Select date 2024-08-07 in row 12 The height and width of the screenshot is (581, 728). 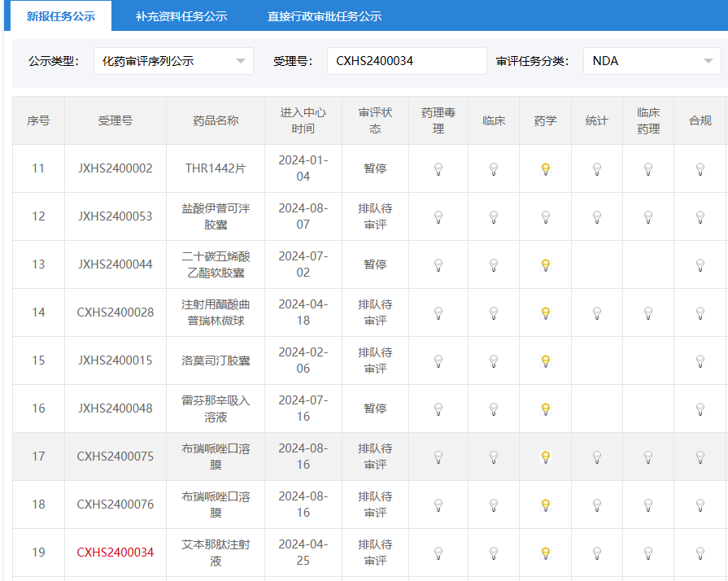pyautogui.click(x=303, y=216)
